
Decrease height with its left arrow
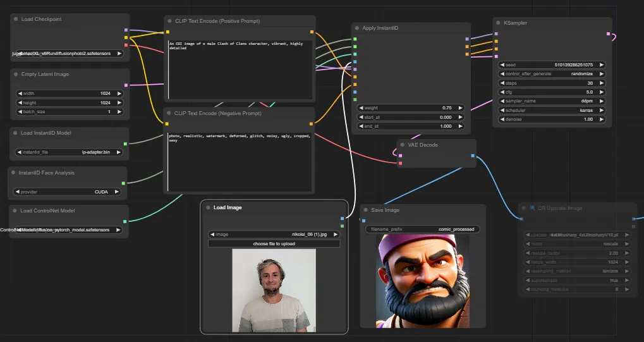tap(20, 103)
